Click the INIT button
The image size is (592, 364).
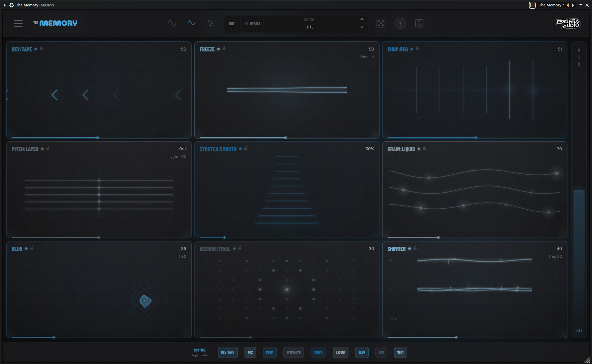coord(232,23)
